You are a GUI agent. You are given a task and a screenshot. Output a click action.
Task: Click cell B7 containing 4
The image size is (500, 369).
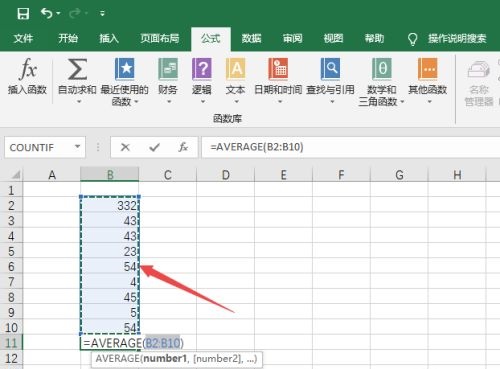(110, 282)
